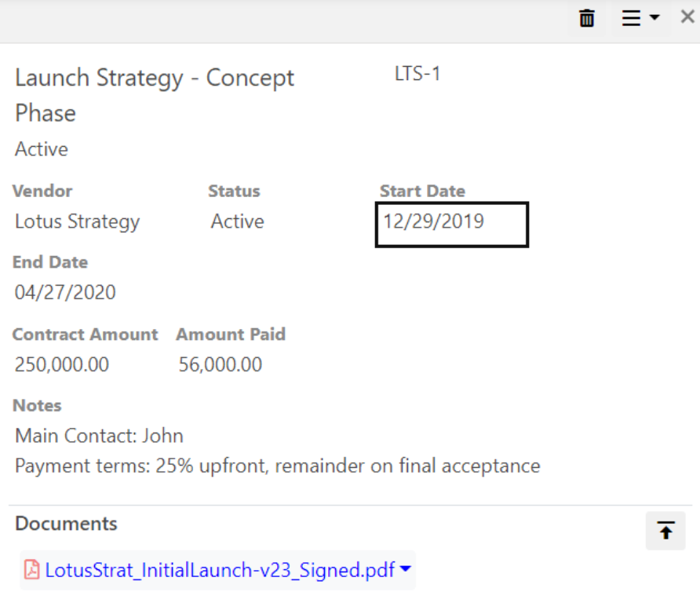
Task: Click the Main Contact: John note line
Action: [x=99, y=436]
